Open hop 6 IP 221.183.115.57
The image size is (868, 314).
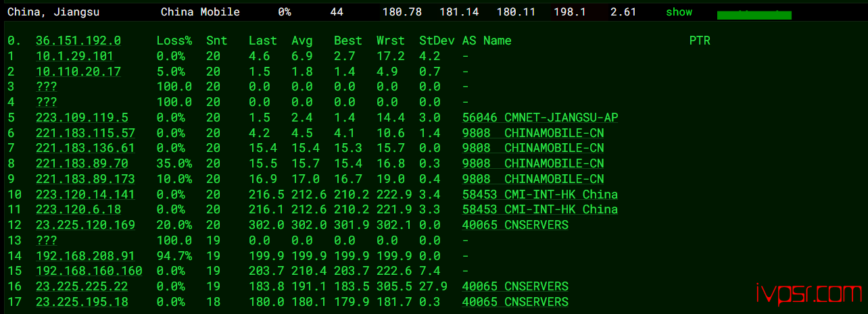85,133
